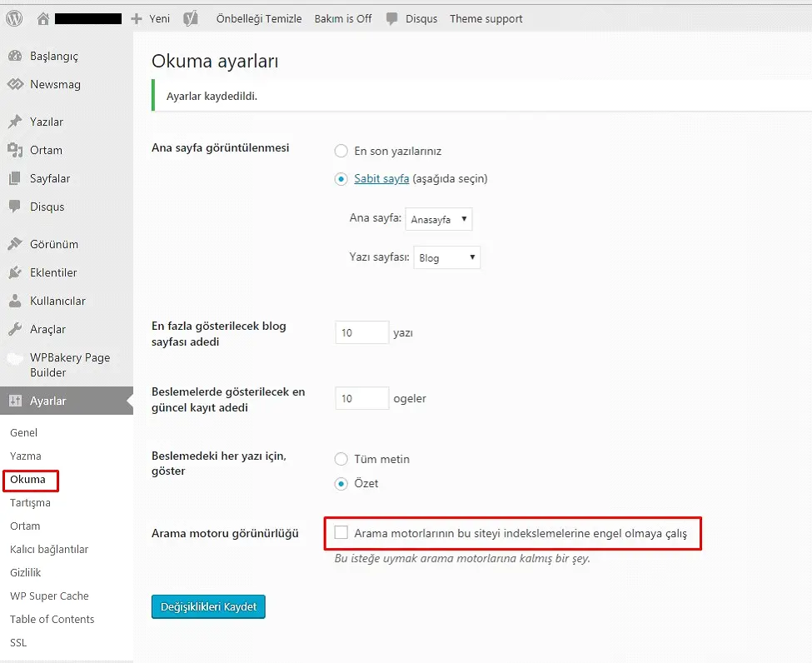Screen dimensions: 812x663
Task: Open the WordPress logo menu
Action: pos(12,17)
